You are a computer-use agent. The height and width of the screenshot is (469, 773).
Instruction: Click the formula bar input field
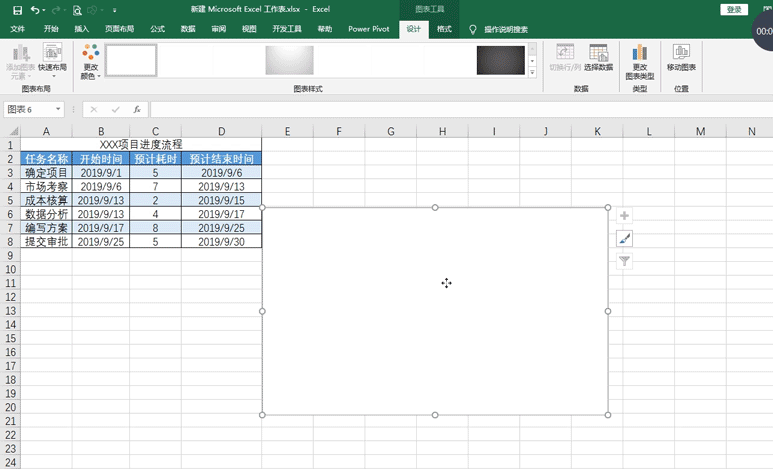(x=450, y=109)
